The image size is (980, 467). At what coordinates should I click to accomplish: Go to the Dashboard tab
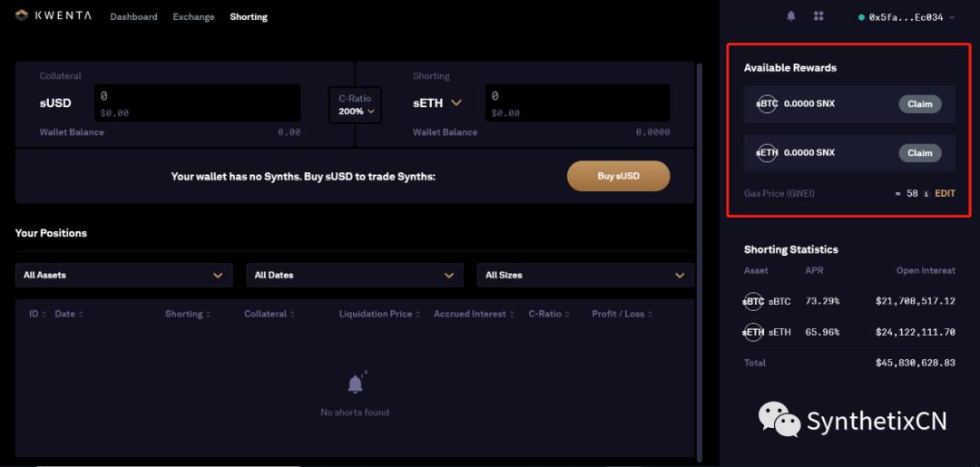click(x=133, y=17)
